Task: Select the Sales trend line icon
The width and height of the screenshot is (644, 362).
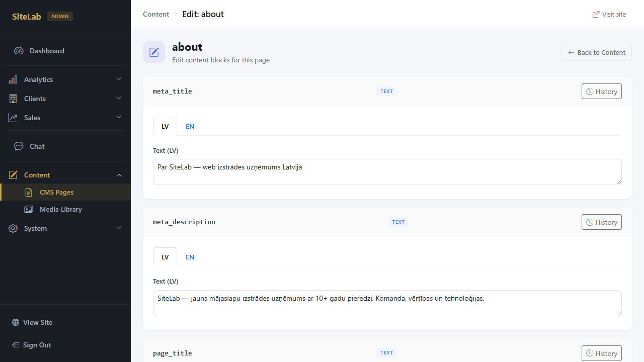Action: tap(13, 117)
